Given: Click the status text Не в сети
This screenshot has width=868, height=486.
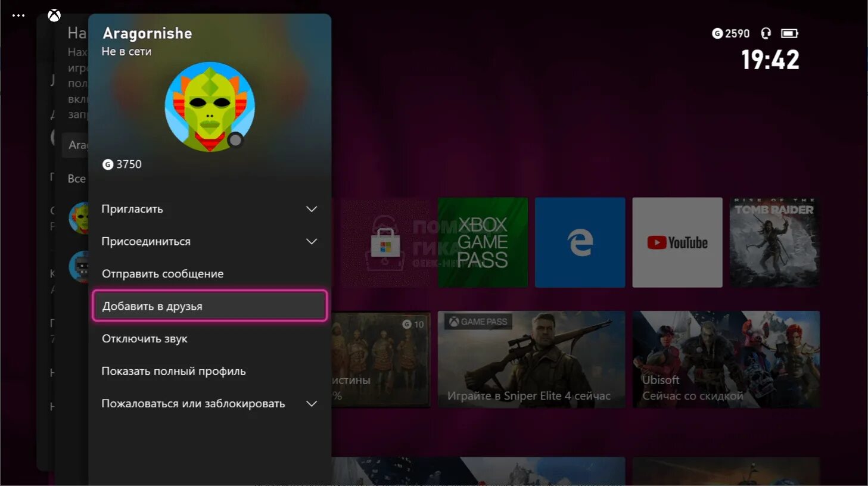Looking at the screenshot, I should coord(126,52).
